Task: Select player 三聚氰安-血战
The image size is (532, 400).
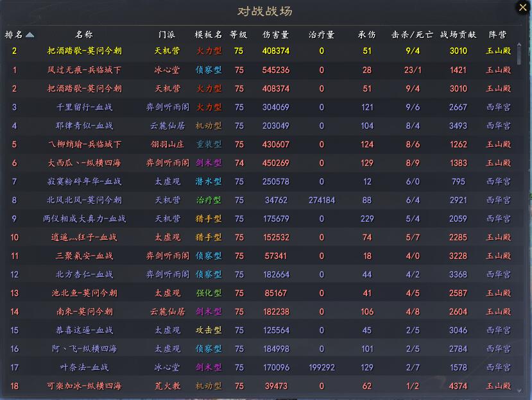Action: click(84, 256)
